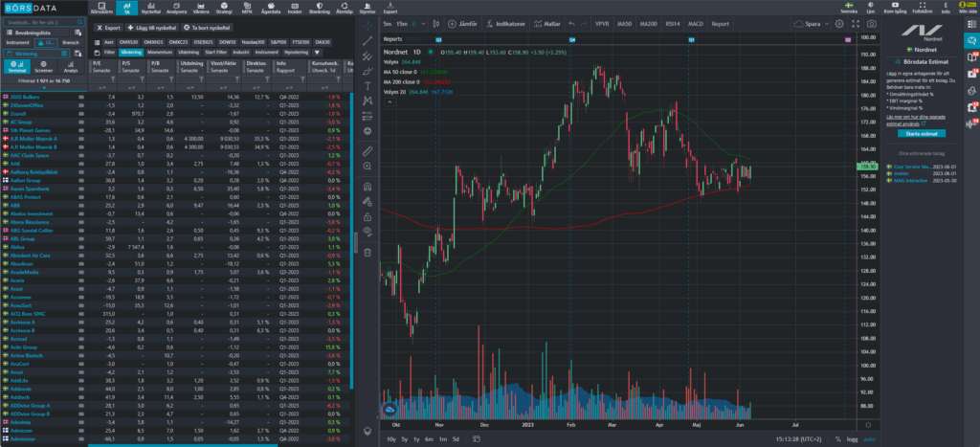The image size is (980, 447).
Task: Open chart settings gear icon
Action: click(x=839, y=24)
